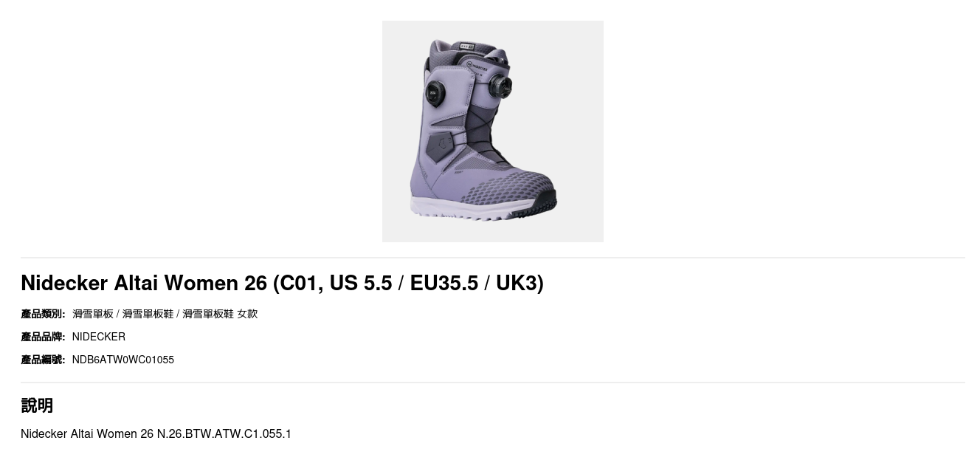980x463 pixels.
Task: Click the 說明 section heading
Action: click(x=37, y=405)
